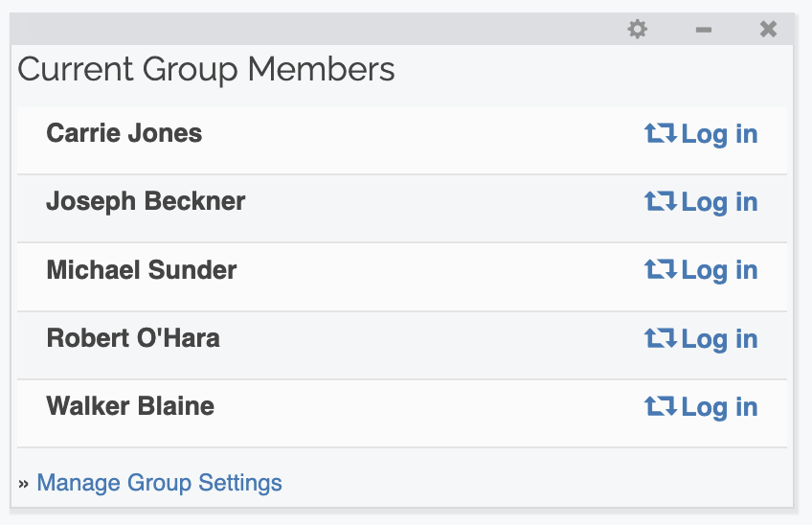Click switch-user icon beside Carrie Jones
The width and height of the screenshot is (812, 525).
point(661,133)
